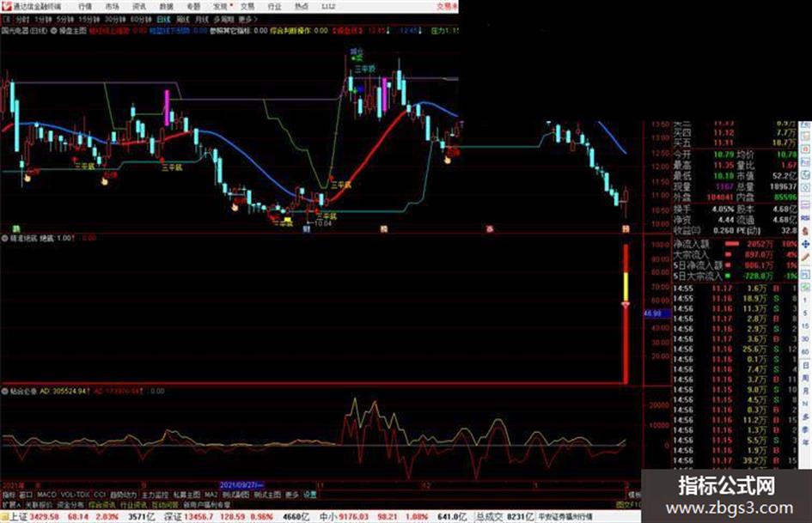
Task: Click the 2021/09/27 date label on timeline
Action: pyautogui.click(x=241, y=486)
